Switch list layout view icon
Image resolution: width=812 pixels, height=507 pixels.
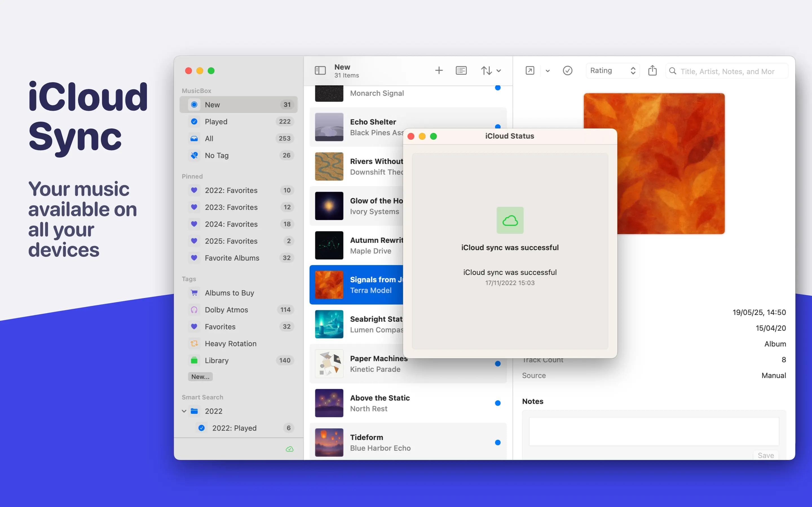pos(461,70)
